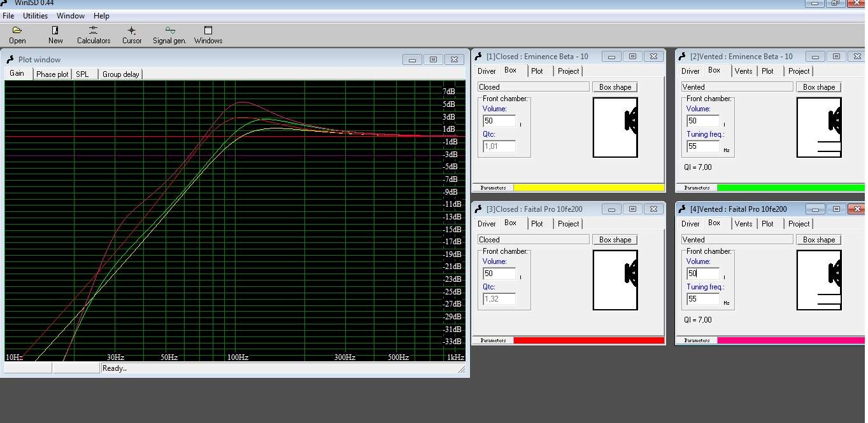Open a project with the Open toolbar icon
Image resolution: width=868 pixels, height=423 pixels.
coord(17,35)
